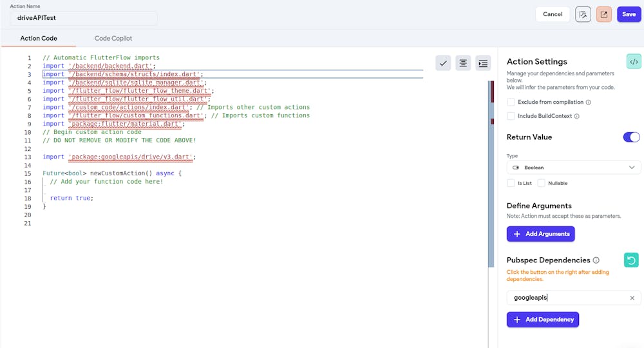The image size is (644, 348).
Task: Click the driveAPITest action name field
Action: point(84,18)
